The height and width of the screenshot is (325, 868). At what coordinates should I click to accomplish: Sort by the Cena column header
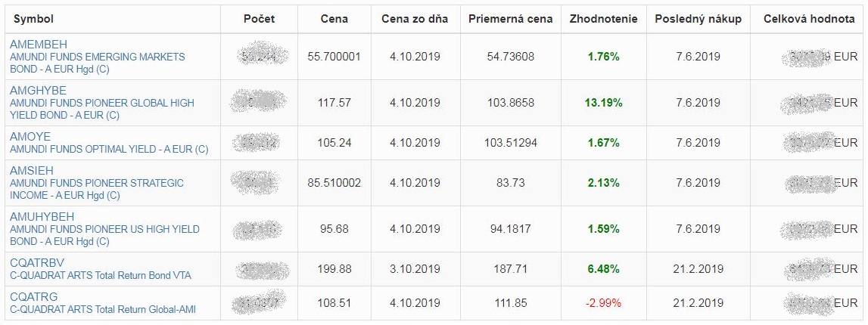334,19
